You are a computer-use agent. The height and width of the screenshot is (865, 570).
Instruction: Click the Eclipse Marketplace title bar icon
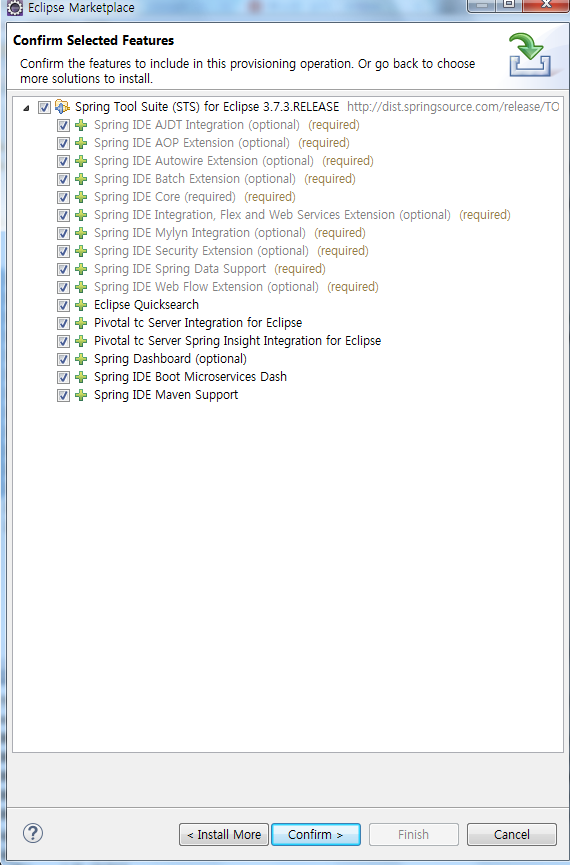14,8
